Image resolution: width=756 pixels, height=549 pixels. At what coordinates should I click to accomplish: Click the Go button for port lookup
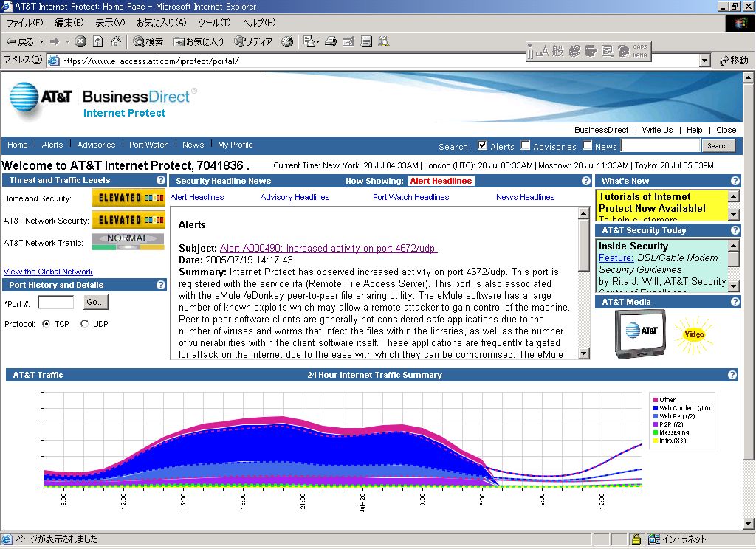[96, 302]
